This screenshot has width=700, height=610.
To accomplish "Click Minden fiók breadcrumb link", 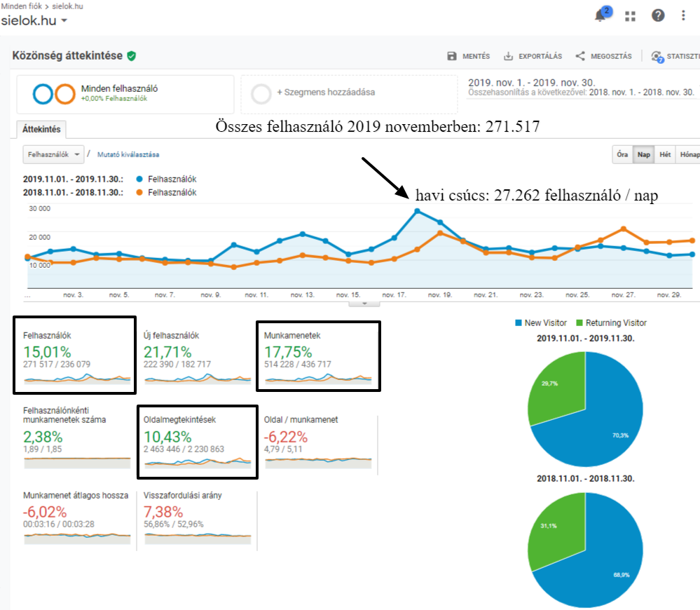I will point(21,5).
